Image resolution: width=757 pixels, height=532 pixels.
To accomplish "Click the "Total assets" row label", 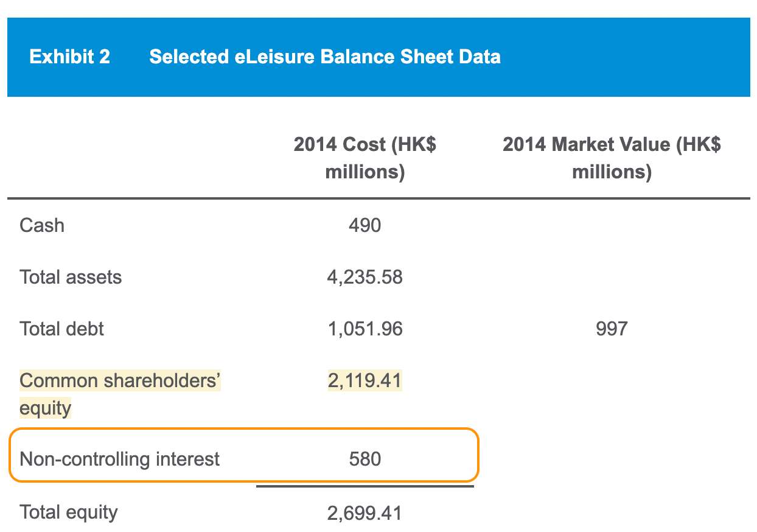I will [x=71, y=278].
